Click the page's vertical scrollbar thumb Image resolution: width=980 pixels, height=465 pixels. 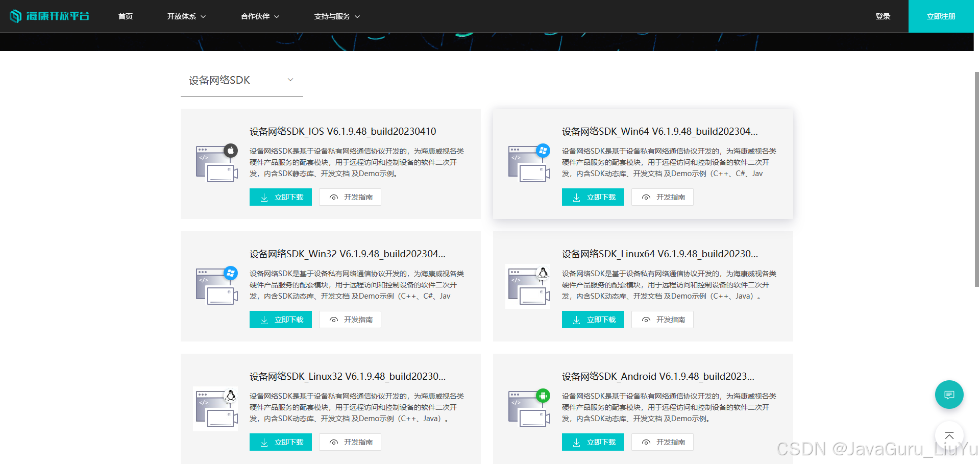coord(976,179)
